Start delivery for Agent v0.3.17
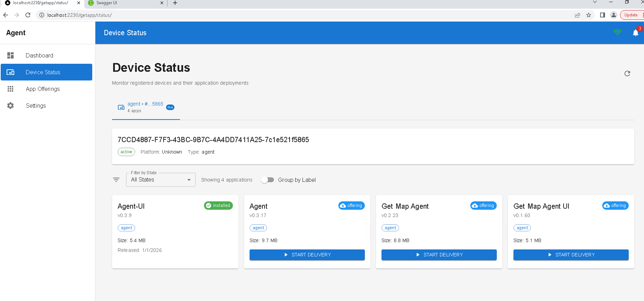This screenshot has height=301, width=644. [307, 255]
